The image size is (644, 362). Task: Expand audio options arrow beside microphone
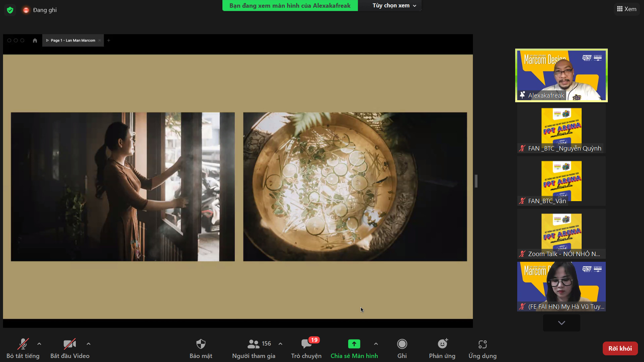39,344
